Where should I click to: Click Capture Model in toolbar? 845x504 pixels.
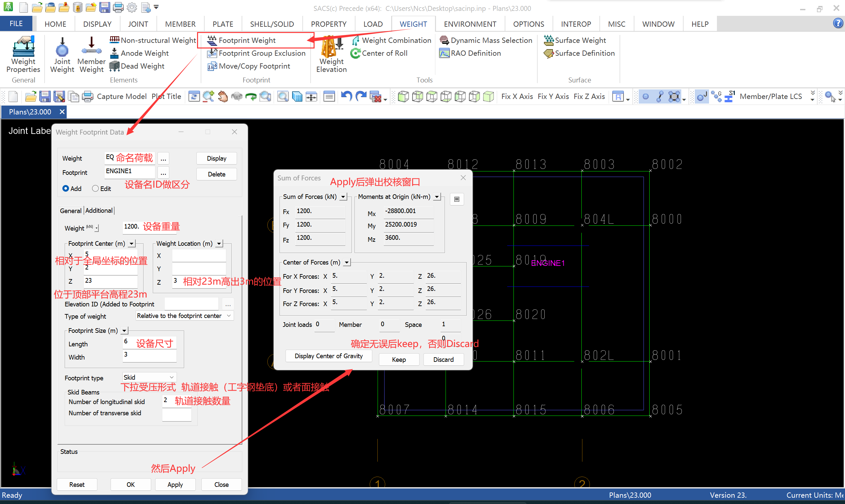coord(121,96)
